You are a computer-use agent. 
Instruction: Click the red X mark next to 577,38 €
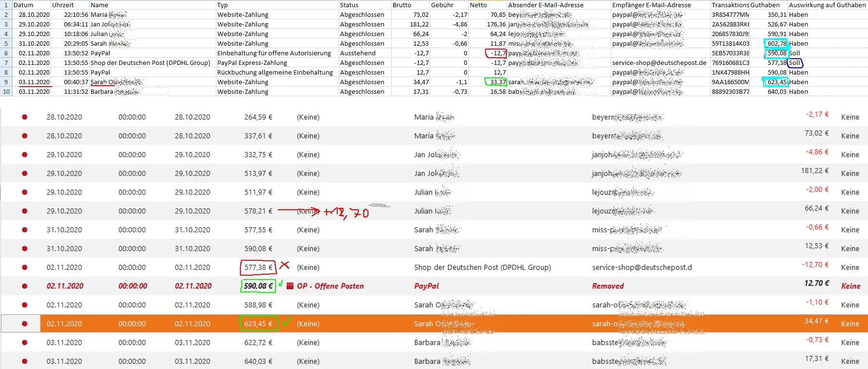click(x=284, y=265)
